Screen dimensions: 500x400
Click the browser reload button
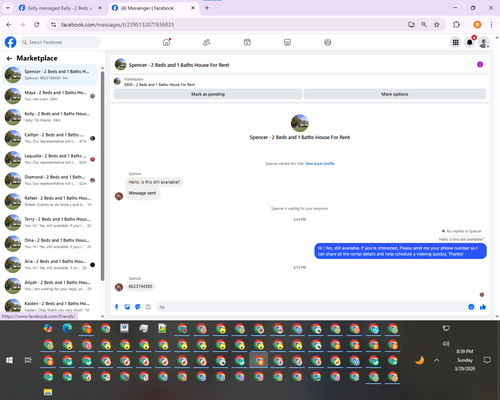(x=37, y=25)
